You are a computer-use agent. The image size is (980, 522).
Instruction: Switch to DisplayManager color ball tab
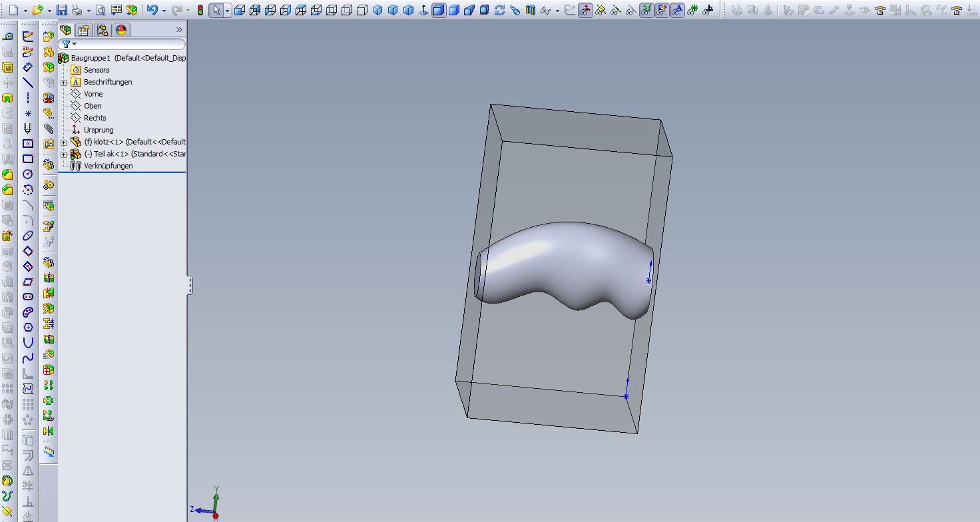pos(121,30)
